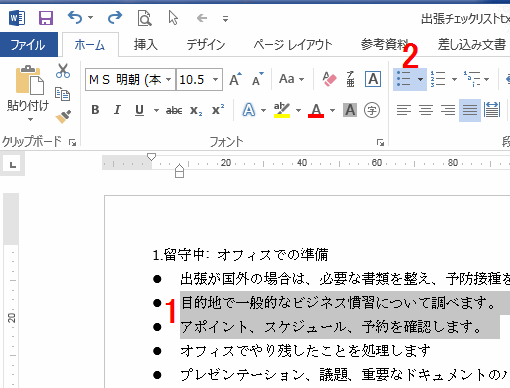This screenshot has height=388, width=510.
Task: Open numbering library dropdown arrow
Action: click(x=454, y=79)
